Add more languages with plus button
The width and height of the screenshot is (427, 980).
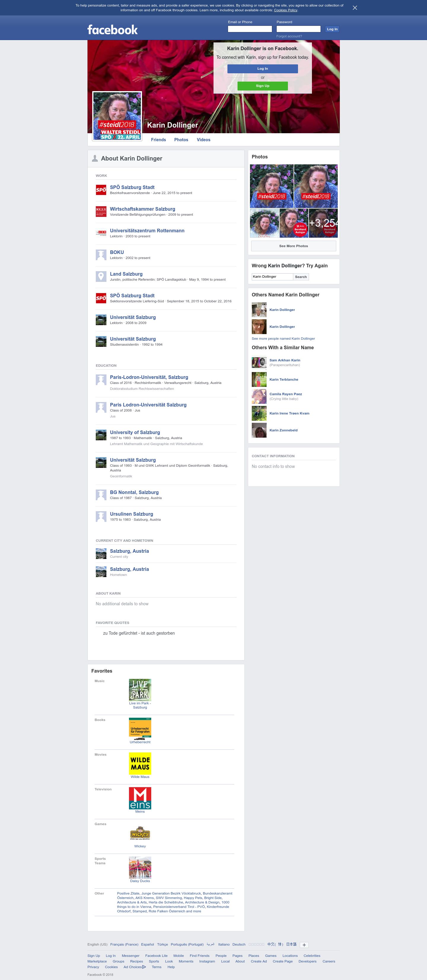pos(304,945)
